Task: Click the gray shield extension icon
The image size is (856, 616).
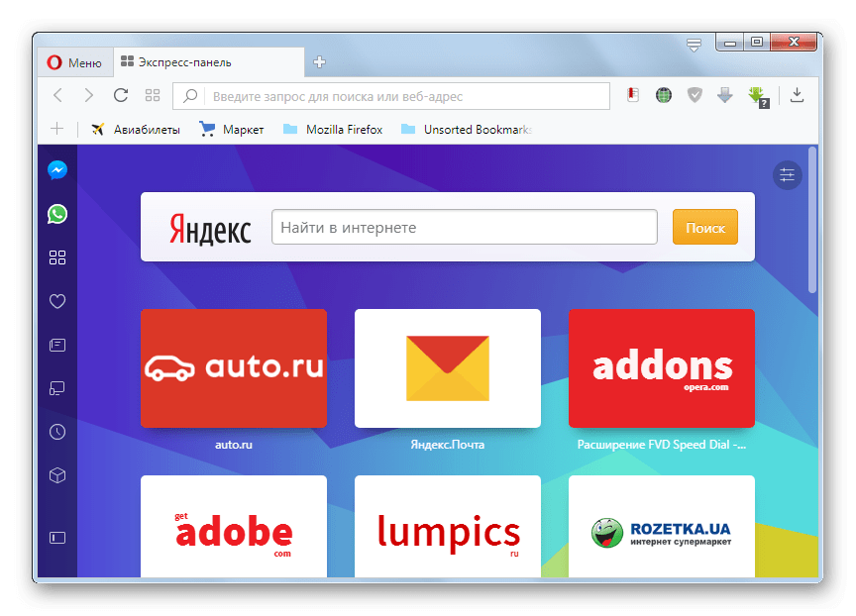Action: tap(695, 95)
